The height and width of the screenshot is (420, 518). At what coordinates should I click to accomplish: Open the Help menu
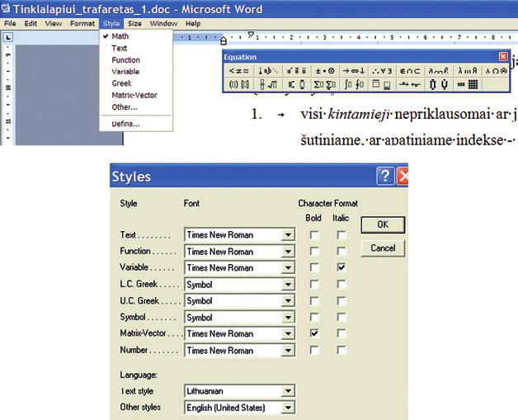tap(193, 23)
